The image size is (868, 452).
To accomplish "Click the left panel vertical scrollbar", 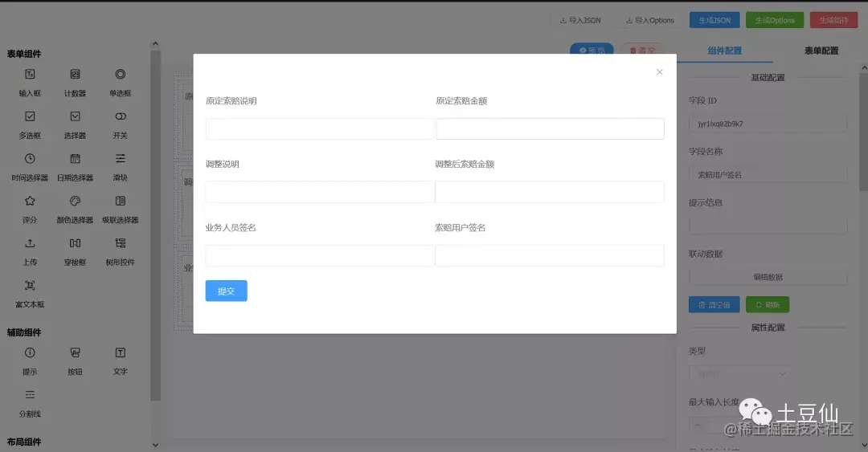I will pyautogui.click(x=155, y=226).
